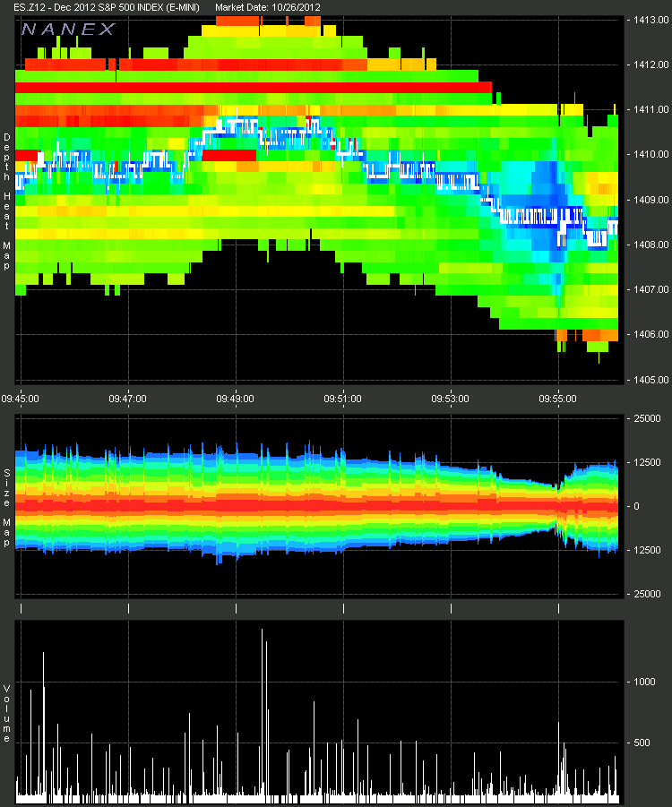The width and height of the screenshot is (672, 807).
Task: Click the ES.Z12 Dec 2012 S&P 500 title
Action: click(107, 7)
